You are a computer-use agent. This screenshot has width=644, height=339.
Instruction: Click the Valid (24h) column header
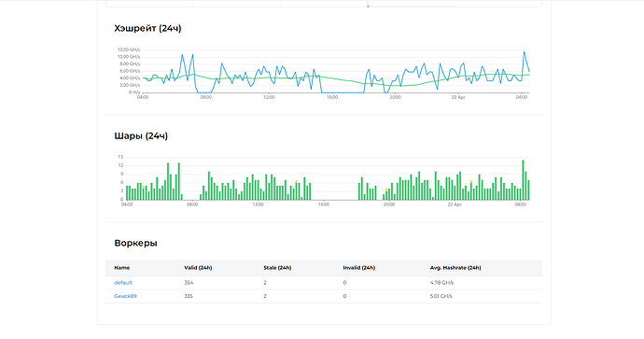198,268
